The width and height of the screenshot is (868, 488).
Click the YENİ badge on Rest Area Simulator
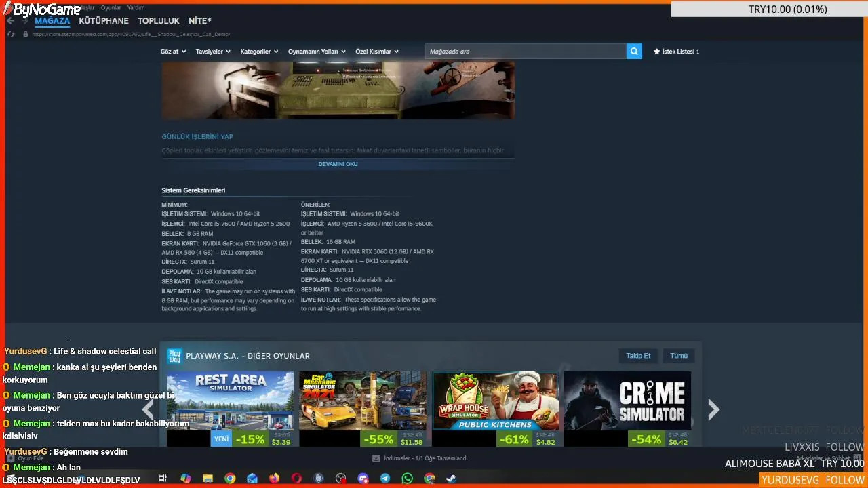221,439
